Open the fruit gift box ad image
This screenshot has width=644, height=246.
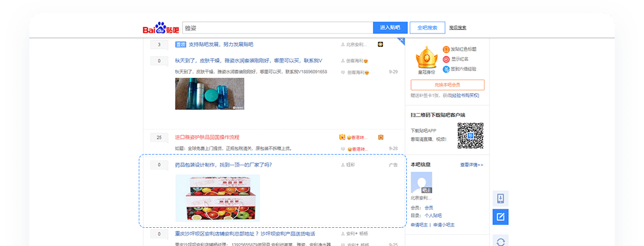(217, 197)
